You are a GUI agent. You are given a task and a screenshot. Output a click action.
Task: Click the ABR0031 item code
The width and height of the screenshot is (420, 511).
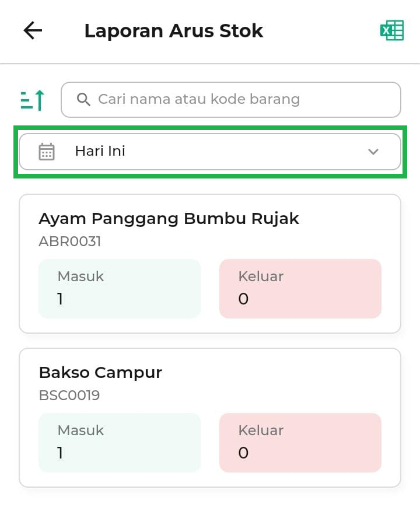click(69, 242)
